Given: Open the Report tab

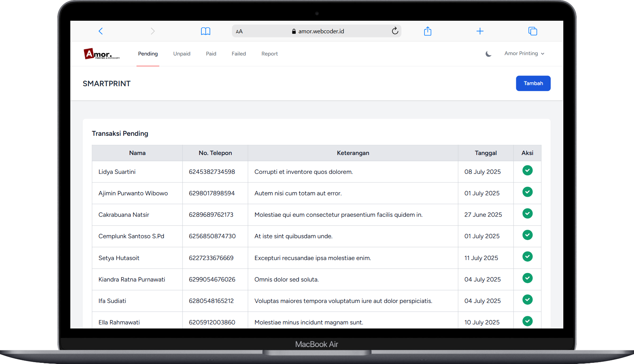Looking at the screenshot, I should [269, 54].
